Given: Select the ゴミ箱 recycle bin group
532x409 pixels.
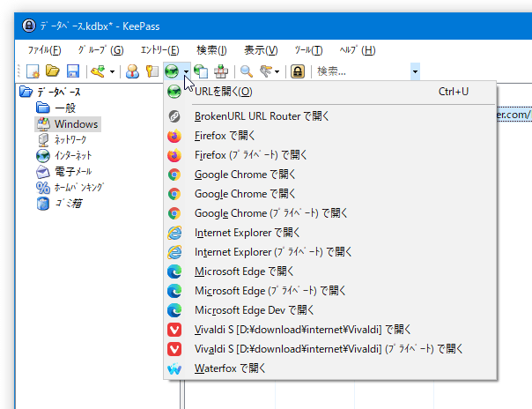Looking at the screenshot, I should click(x=68, y=204).
